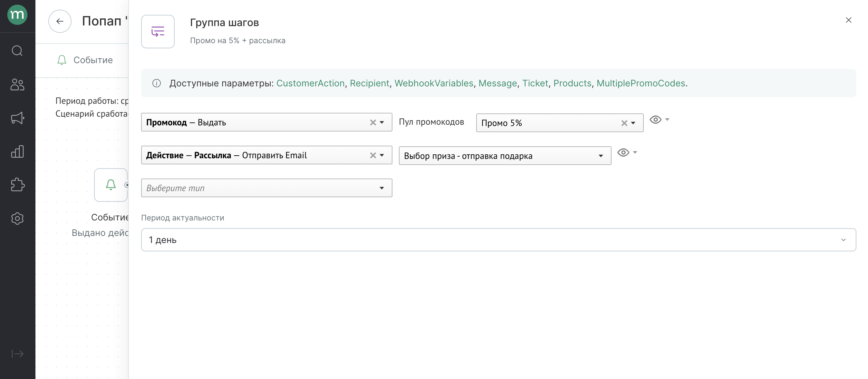This screenshot has width=868, height=379.
Task: Open the search icon in sidebar
Action: point(17,51)
